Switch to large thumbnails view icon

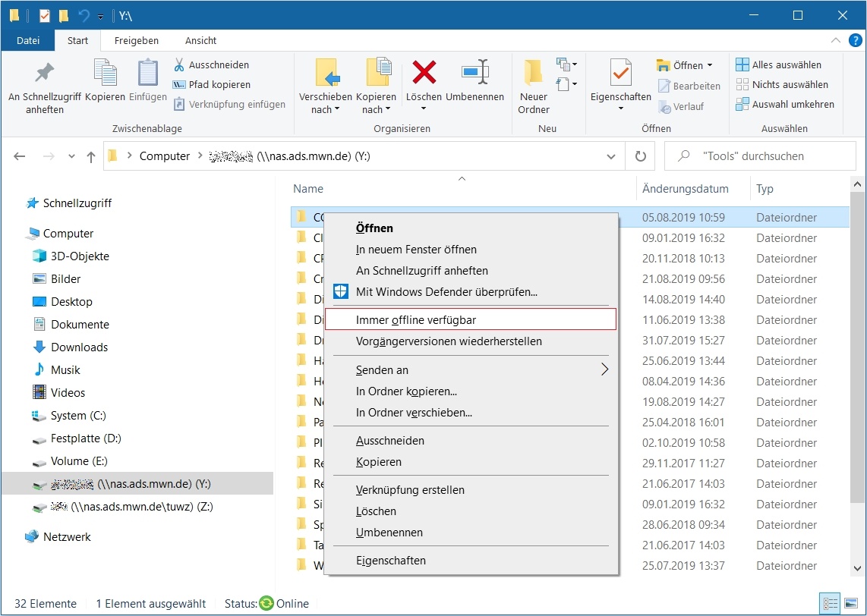click(852, 604)
